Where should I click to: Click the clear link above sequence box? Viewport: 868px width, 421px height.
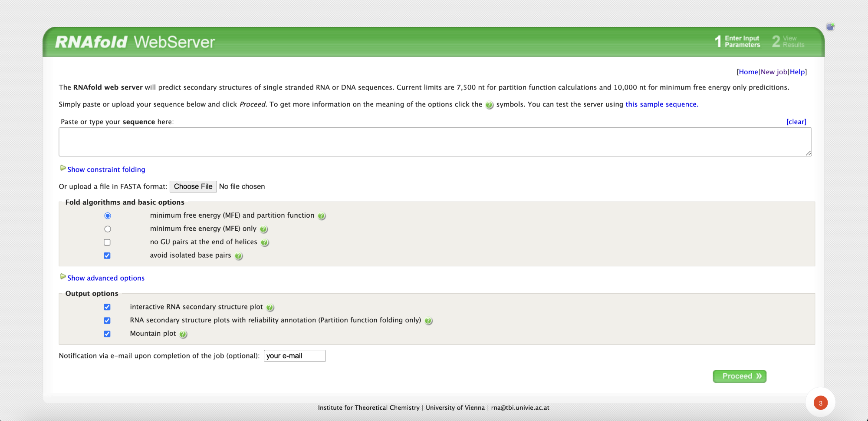pos(796,122)
